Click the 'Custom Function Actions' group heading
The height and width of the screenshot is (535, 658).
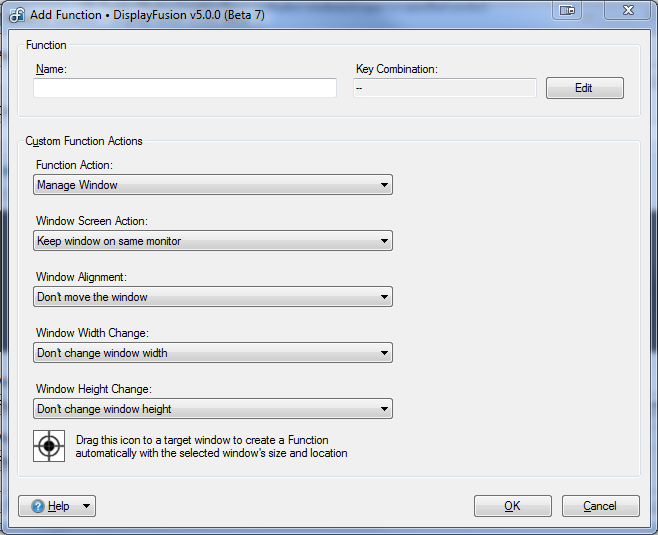(x=84, y=141)
